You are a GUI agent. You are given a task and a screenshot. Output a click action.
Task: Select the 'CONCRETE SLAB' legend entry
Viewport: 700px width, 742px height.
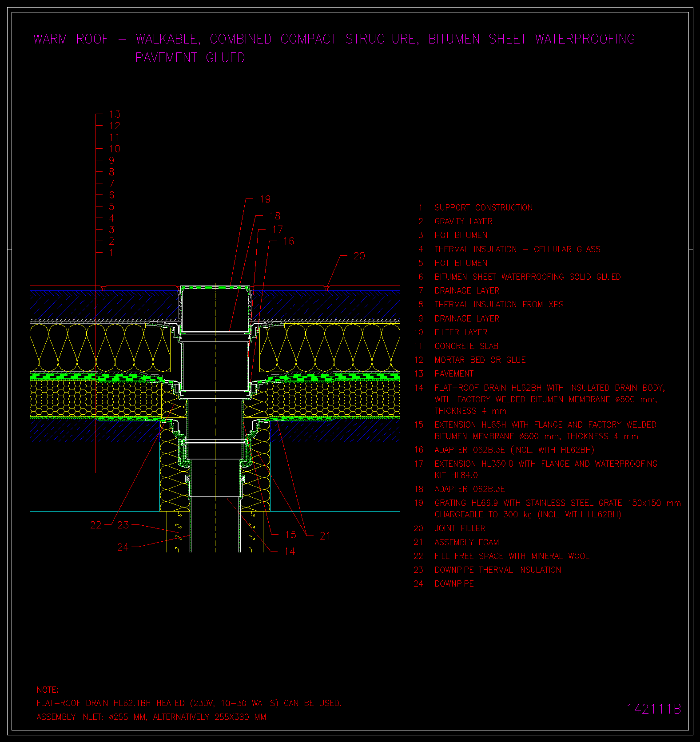pos(466,346)
